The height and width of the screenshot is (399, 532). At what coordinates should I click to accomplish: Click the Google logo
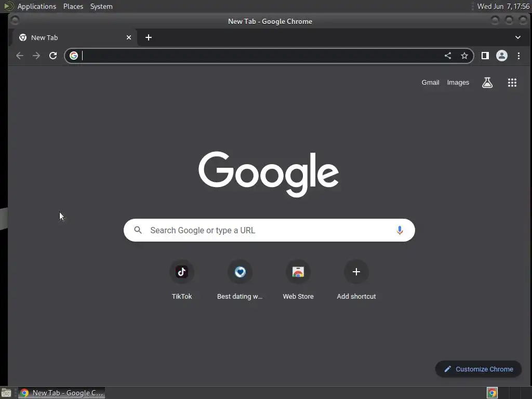[269, 174]
